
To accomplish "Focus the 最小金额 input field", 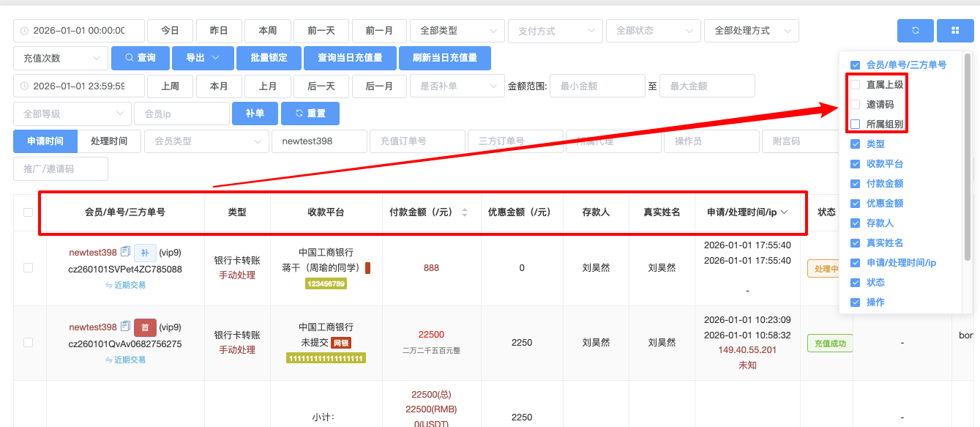I will point(596,86).
